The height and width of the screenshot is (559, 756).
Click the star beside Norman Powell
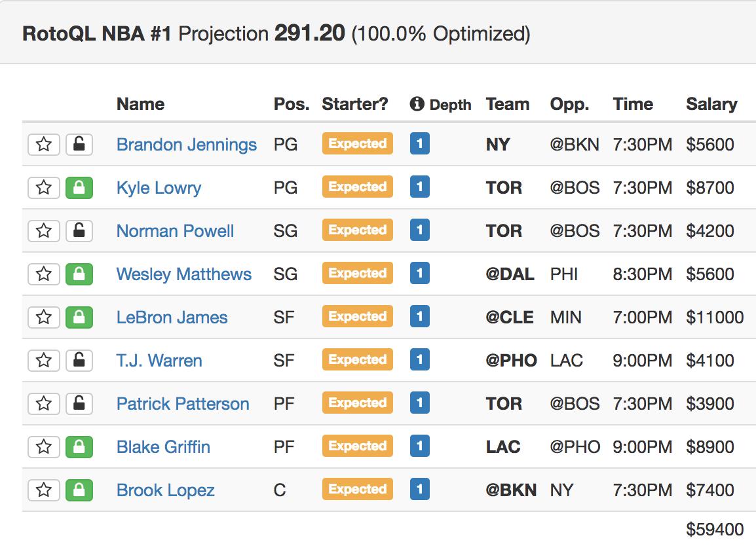[44, 231]
